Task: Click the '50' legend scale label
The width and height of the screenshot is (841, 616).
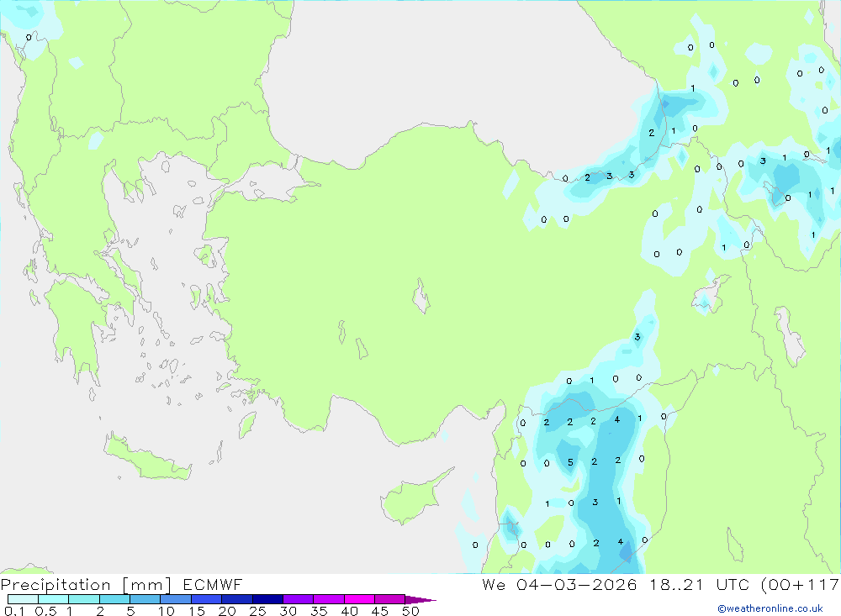Action: click(410, 611)
